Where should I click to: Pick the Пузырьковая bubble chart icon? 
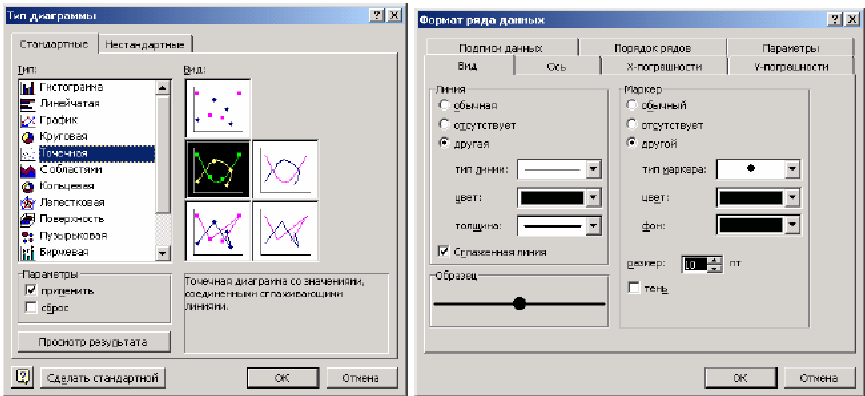28,236
